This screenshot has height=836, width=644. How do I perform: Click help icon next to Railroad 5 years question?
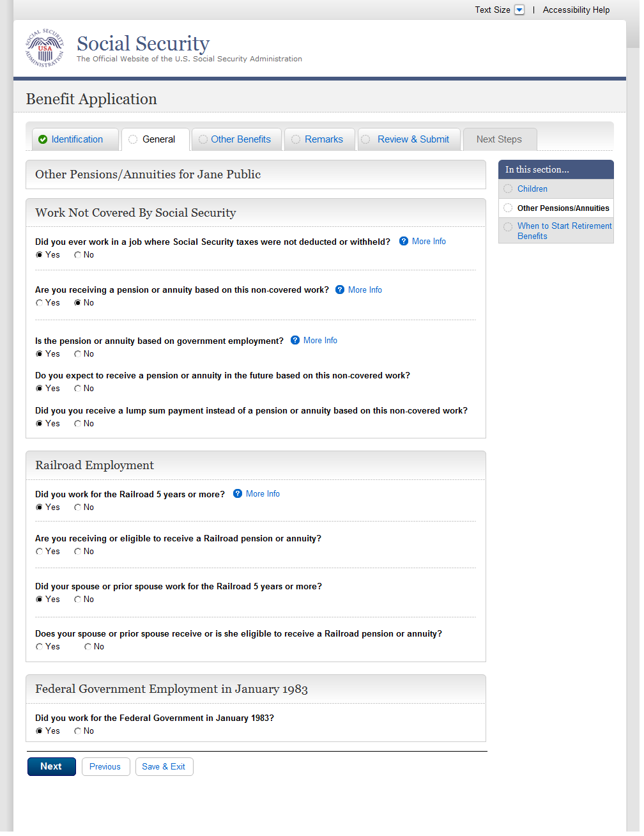[238, 493]
